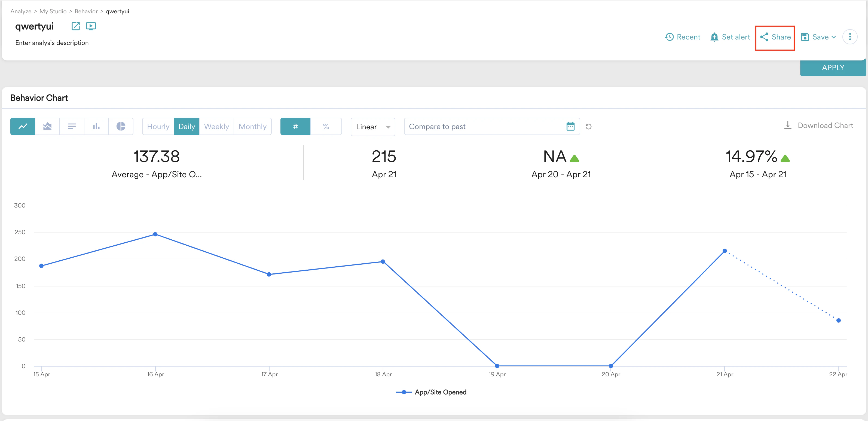Switch to area chart view icon
The image size is (868, 421).
[47, 126]
